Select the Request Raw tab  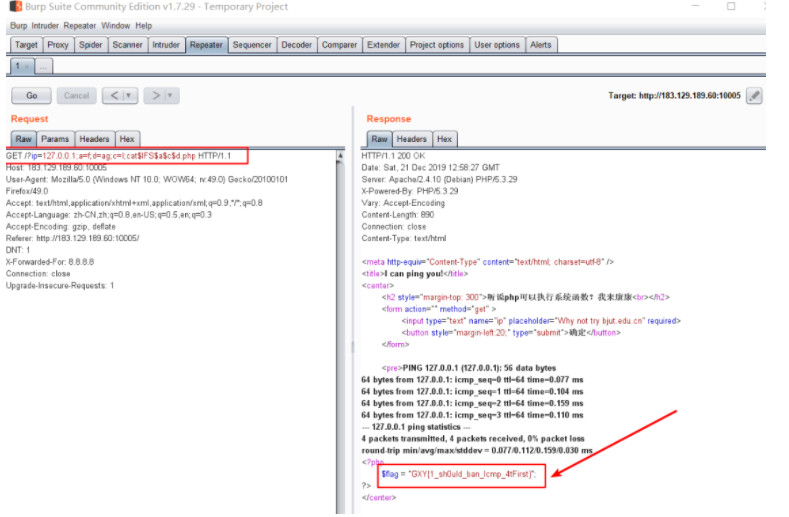[24, 139]
